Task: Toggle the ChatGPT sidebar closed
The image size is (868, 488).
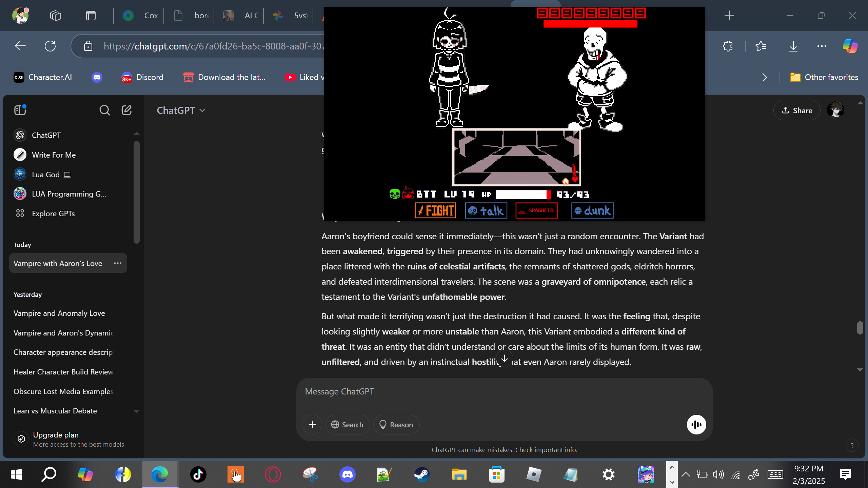Action: (20, 110)
